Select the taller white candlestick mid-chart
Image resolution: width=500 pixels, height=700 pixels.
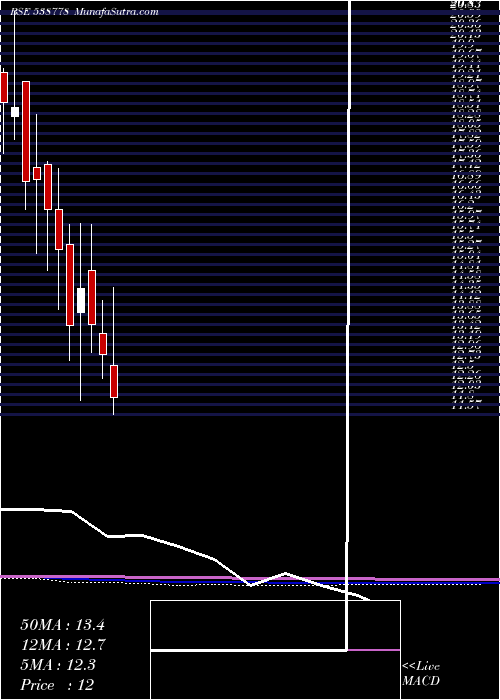click(81, 300)
